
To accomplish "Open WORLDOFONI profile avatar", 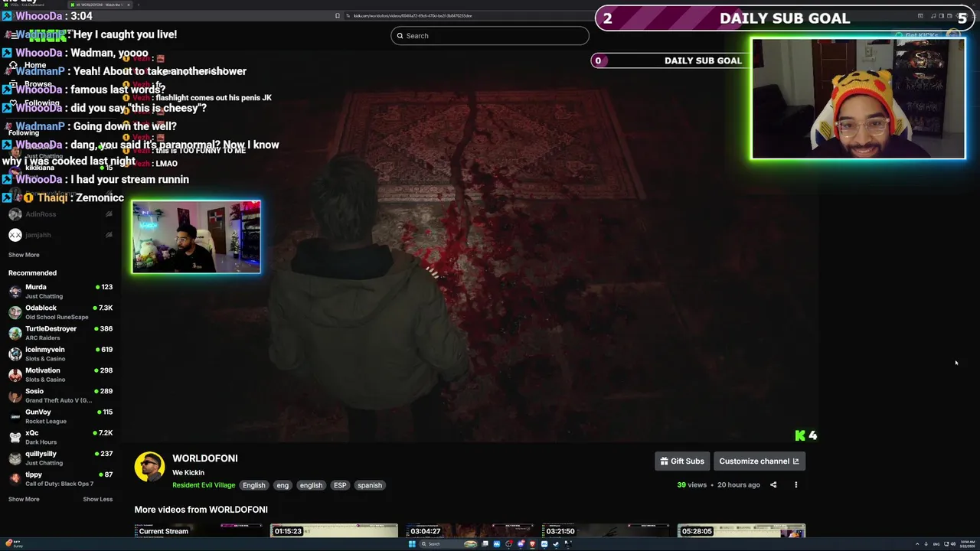I will pyautogui.click(x=149, y=467).
